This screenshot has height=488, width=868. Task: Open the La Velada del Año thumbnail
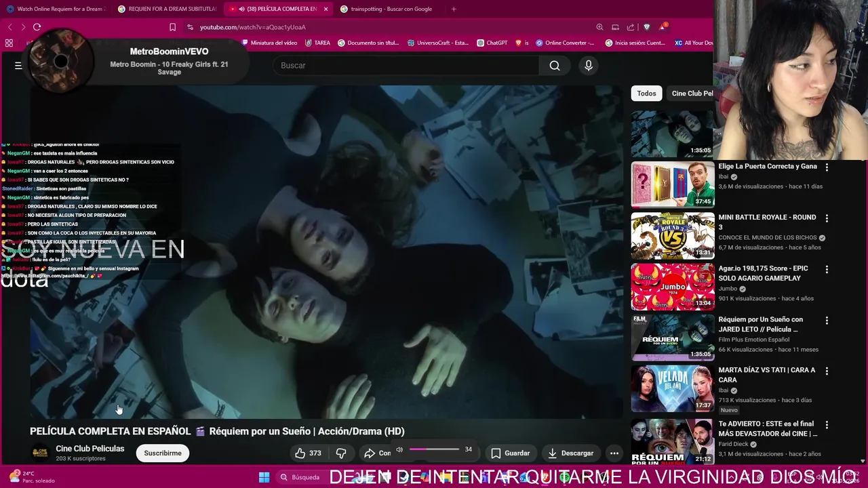coord(672,388)
